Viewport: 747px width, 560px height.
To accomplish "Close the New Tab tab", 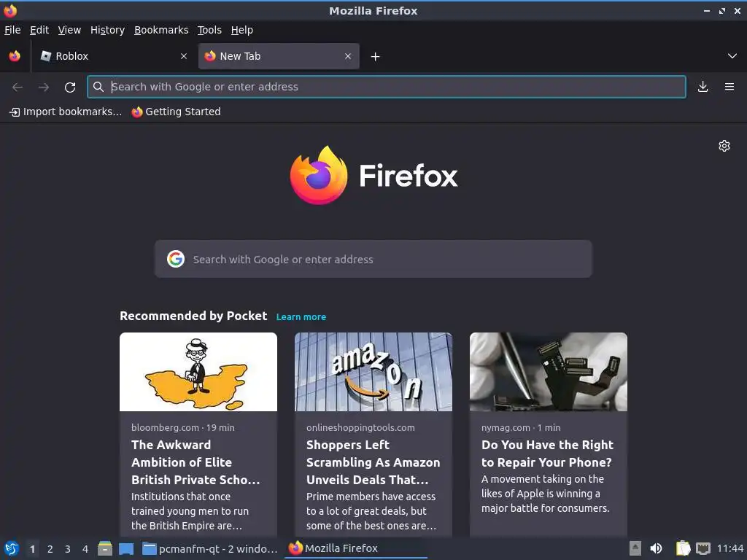I will 348,56.
